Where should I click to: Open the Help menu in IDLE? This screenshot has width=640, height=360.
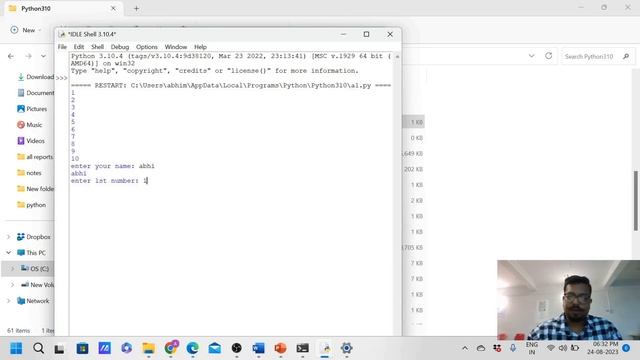click(200, 47)
